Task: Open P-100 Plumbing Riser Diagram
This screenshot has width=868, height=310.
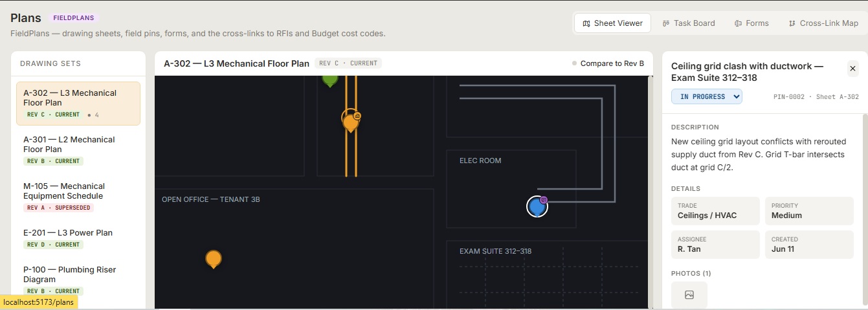Action: coord(78,280)
